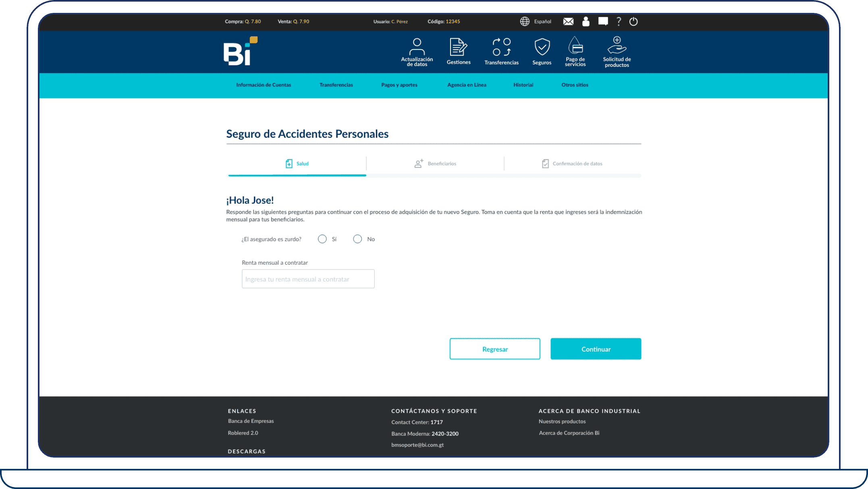This screenshot has width=868, height=489.
Task: Click the Confirmación de datos clipboard icon
Action: [545, 164]
